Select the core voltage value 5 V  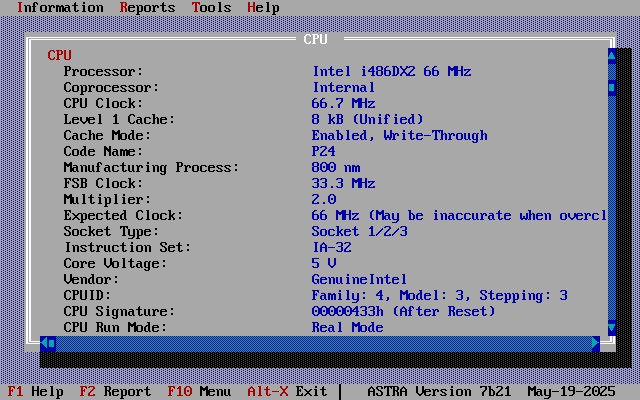[x=324, y=263]
